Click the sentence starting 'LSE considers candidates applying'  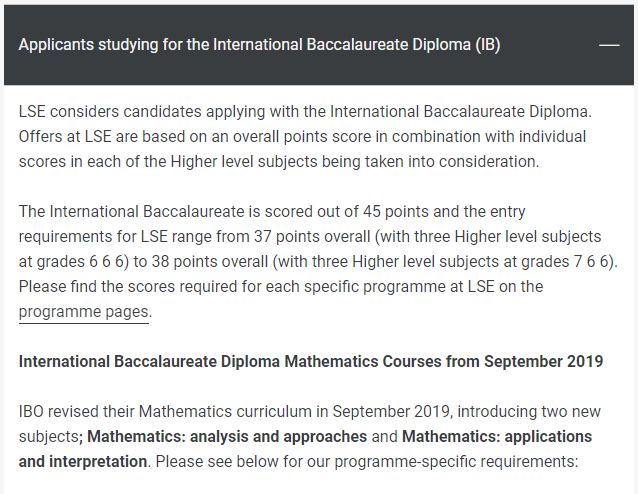click(x=305, y=111)
